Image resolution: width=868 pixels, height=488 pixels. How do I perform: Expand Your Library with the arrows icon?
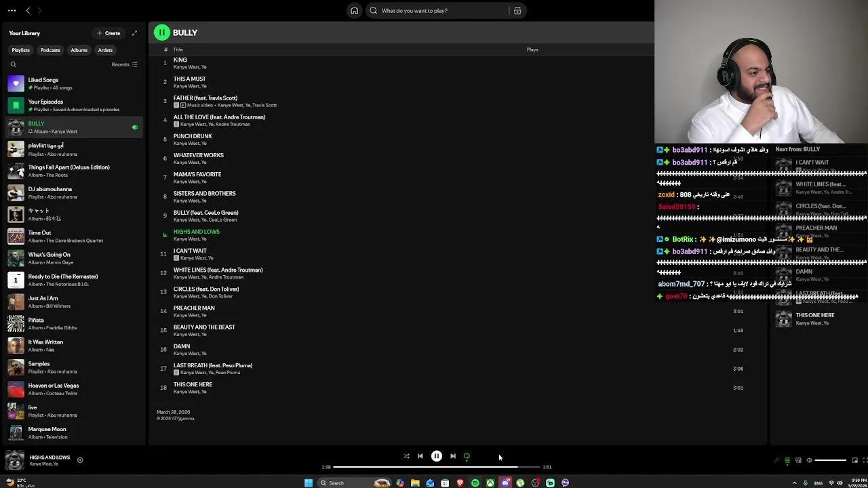(x=134, y=33)
